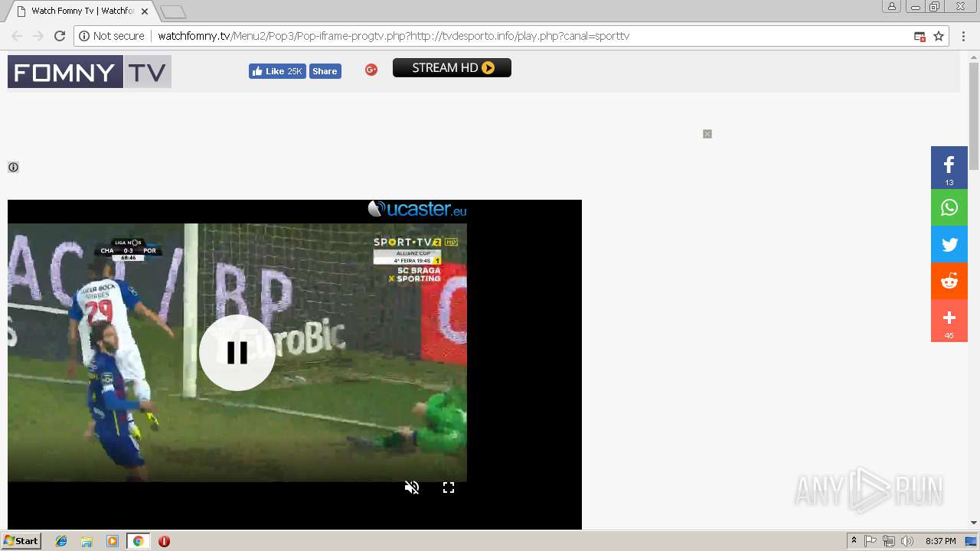980x551 pixels.
Task: Open Opera browser from taskbar
Action: (164, 541)
